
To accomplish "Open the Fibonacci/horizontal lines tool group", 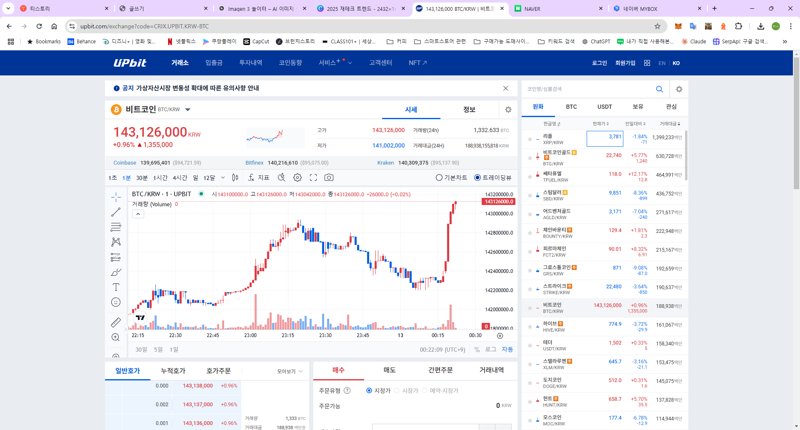I will (x=116, y=227).
